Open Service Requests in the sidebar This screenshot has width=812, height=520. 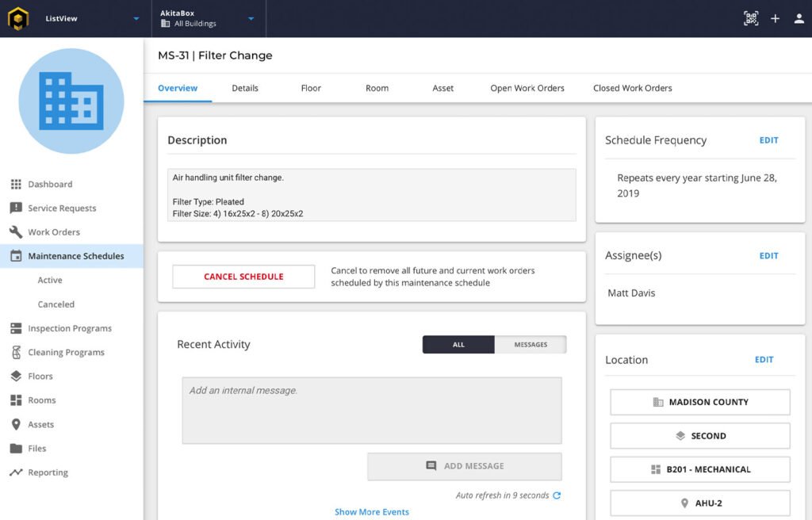[x=57, y=208]
